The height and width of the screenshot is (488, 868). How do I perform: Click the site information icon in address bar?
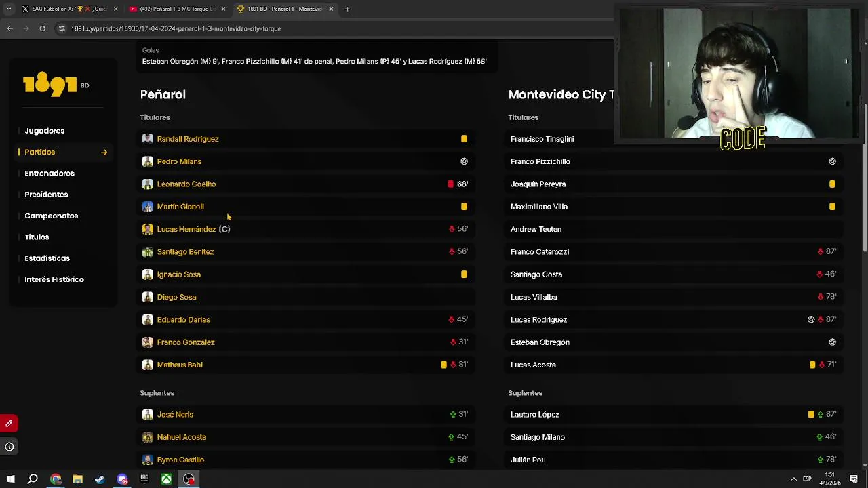tap(62, 28)
